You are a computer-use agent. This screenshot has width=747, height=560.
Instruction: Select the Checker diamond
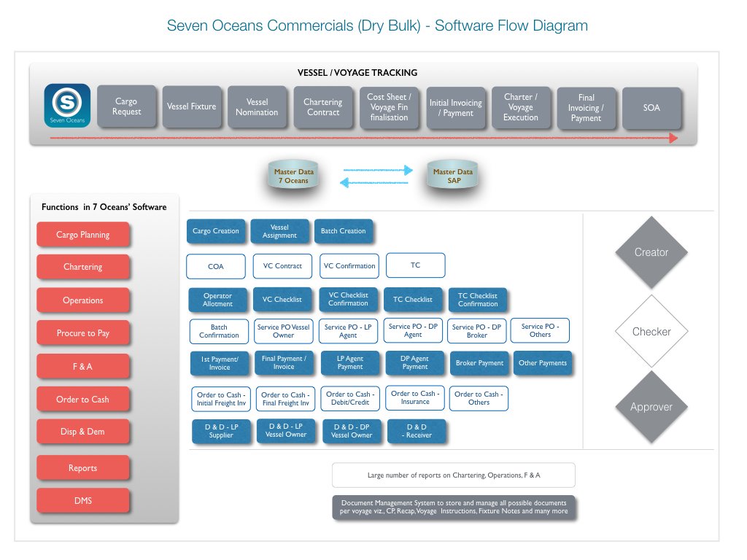[x=651, y=331]
